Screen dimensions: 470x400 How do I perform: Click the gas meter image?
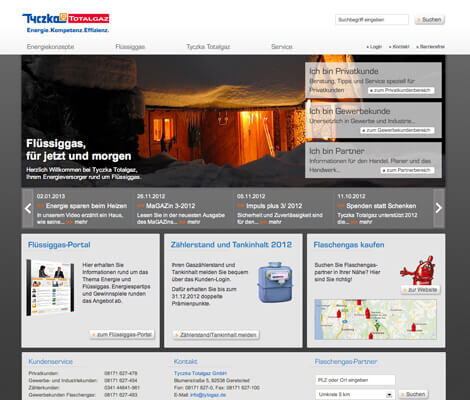[275, 283]
